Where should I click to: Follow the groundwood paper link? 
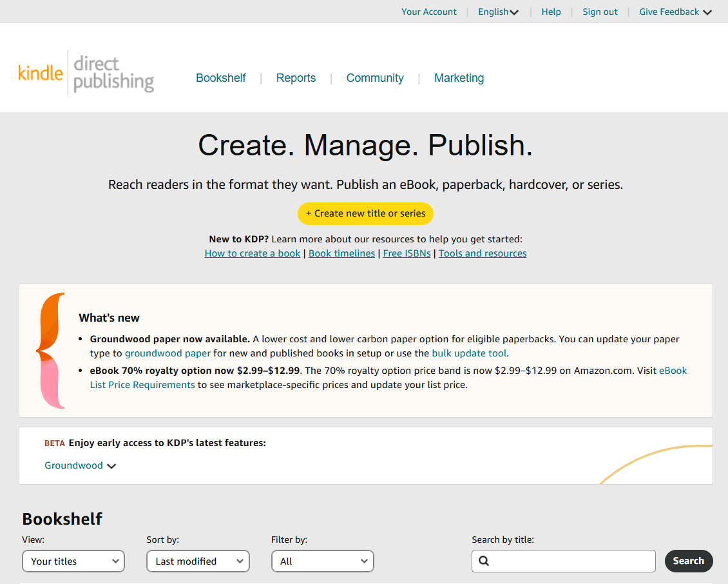pyautogui.click(x=168, y=353)
